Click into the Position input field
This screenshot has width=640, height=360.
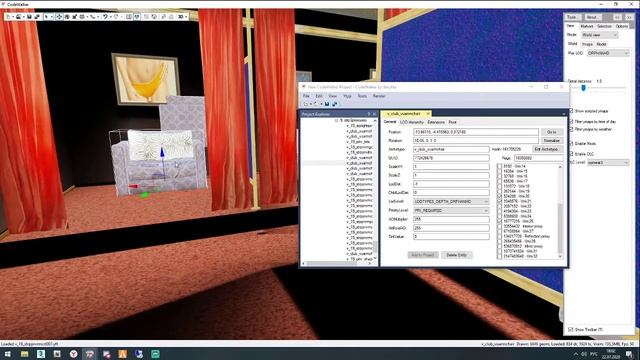(x=476, y=132)
